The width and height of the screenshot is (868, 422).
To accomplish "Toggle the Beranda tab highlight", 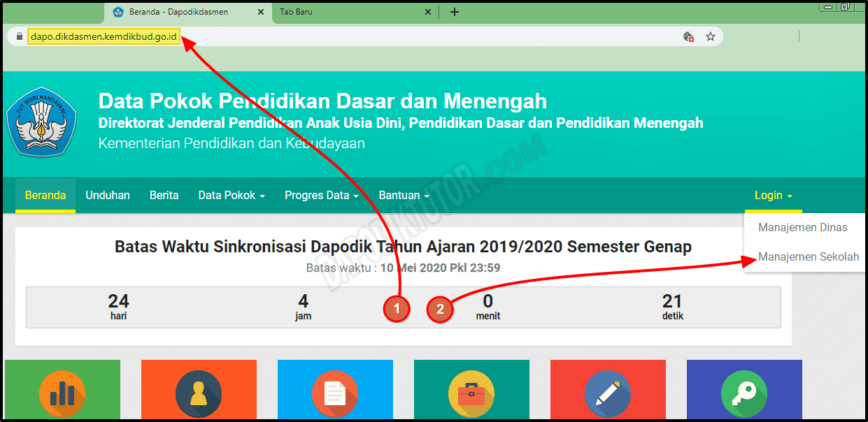I will (x=45, y=195).
